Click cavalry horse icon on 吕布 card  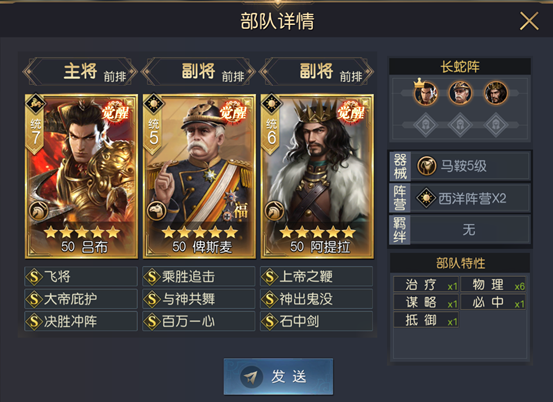[38, 211]
